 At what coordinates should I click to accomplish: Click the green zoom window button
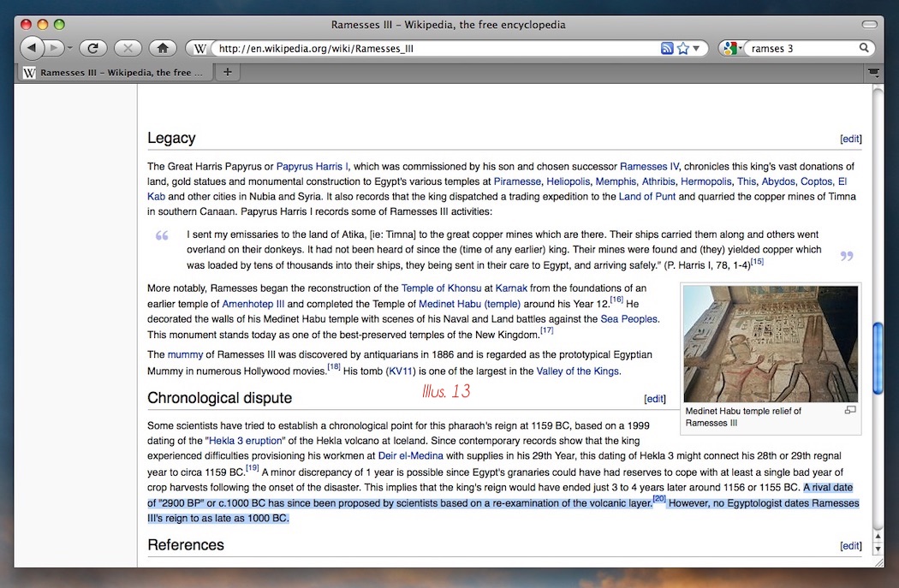coord(59,24)
